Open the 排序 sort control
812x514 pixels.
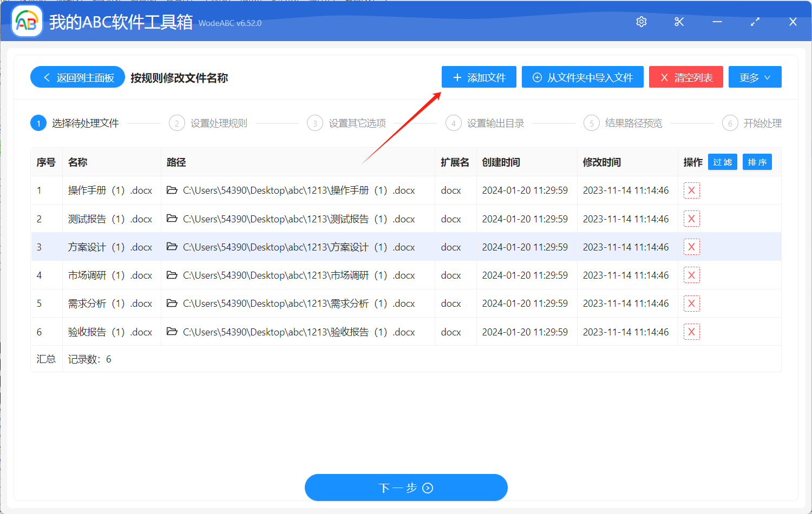[757, 161]
